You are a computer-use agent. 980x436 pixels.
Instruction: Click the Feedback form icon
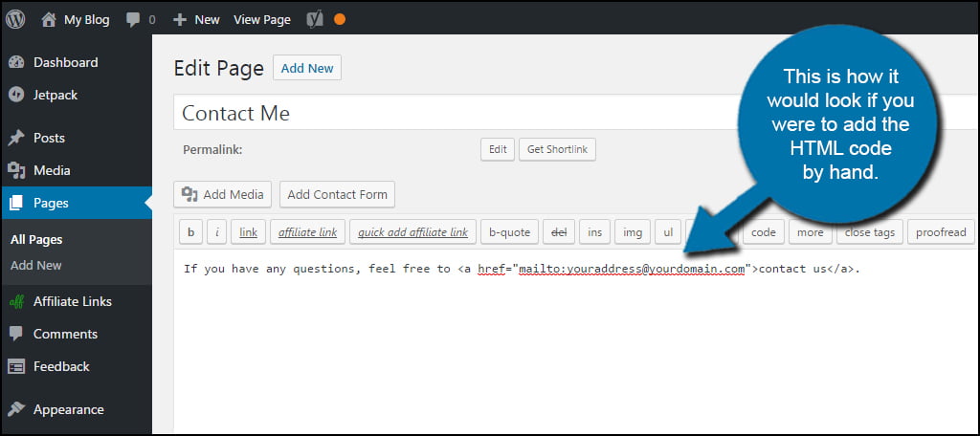(x=16, y=366)
